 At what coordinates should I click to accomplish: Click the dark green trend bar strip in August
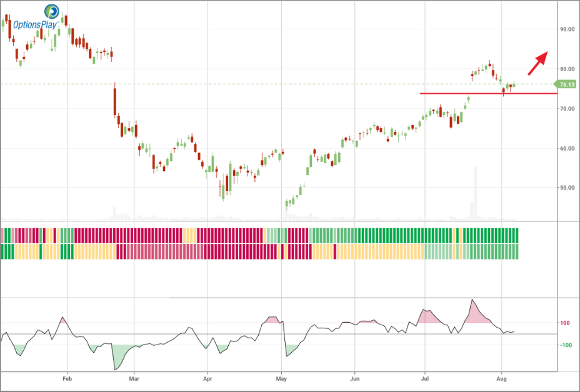tap(509, 235)
